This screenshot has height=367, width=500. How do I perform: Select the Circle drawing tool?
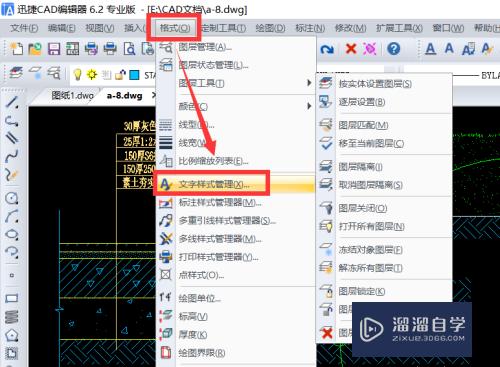pos(12,198)
